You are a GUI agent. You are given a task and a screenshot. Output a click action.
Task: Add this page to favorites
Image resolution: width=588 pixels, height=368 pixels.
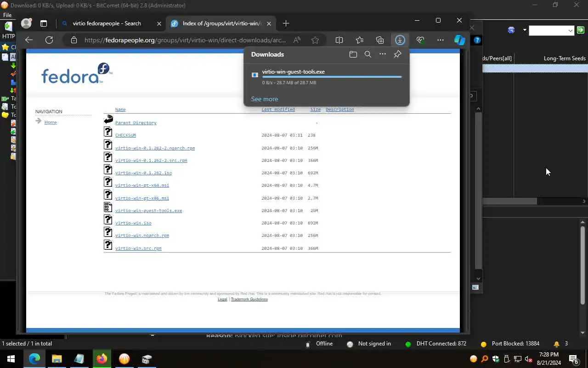pos(315,40)
